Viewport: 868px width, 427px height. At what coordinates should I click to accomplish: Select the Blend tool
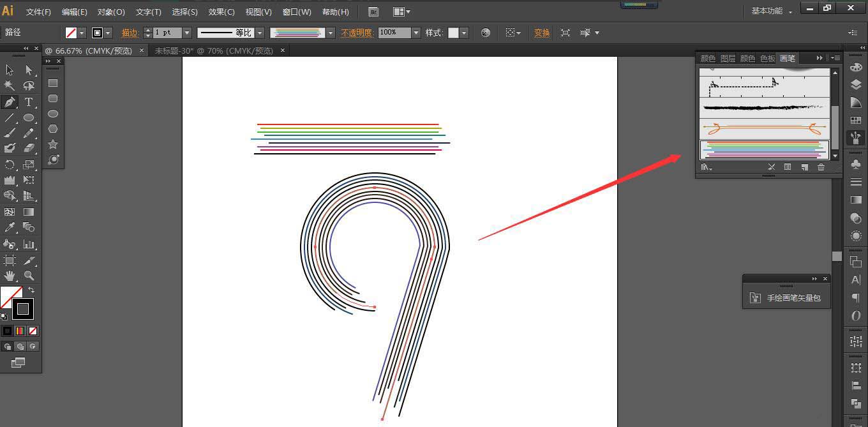coord(29,227)
